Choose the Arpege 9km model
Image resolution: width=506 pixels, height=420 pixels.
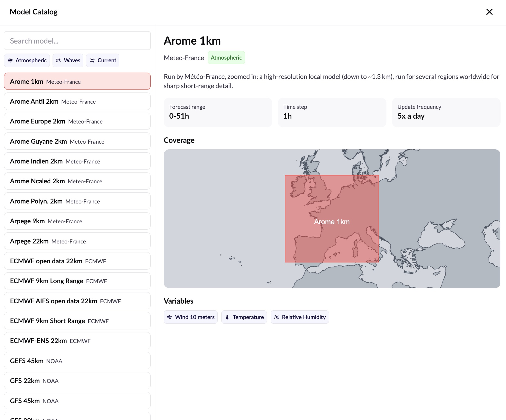coord(77,221)
